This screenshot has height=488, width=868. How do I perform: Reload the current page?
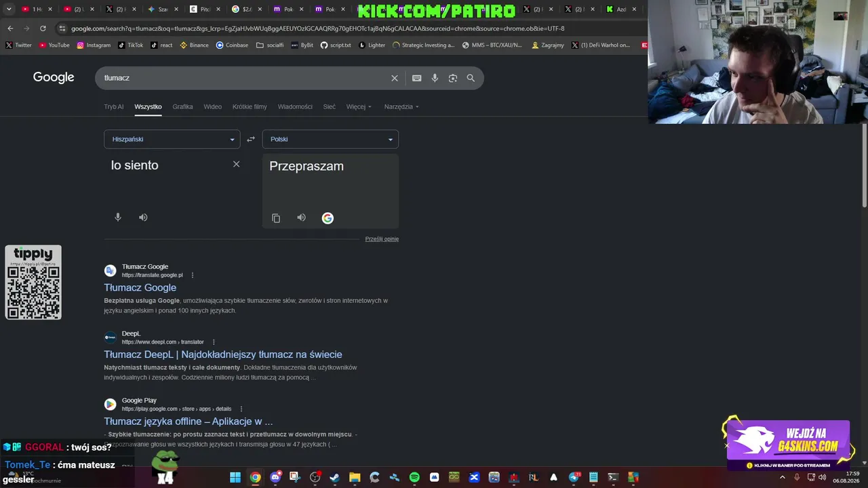(x=43, y=28)
